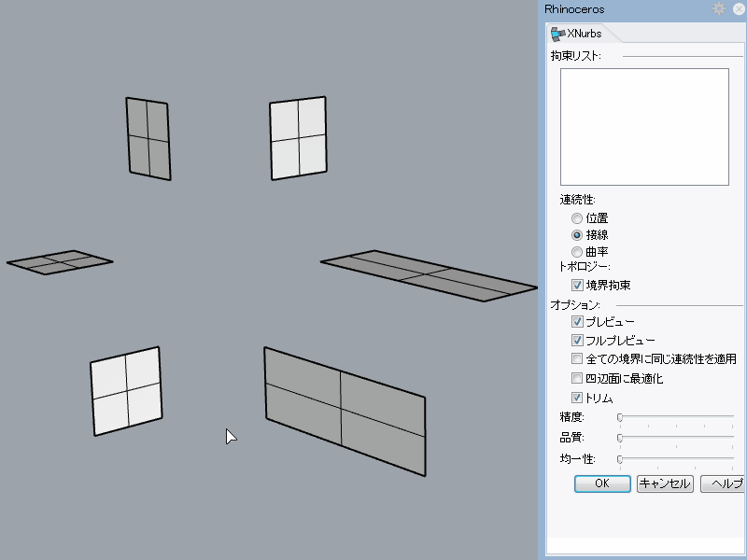Open help with the ヘルプ button
The image size is (747, 560).
[723, 483]
